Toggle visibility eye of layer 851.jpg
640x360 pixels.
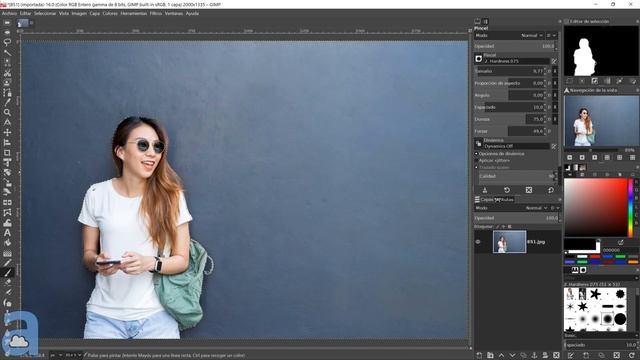(x=478, y=242)
